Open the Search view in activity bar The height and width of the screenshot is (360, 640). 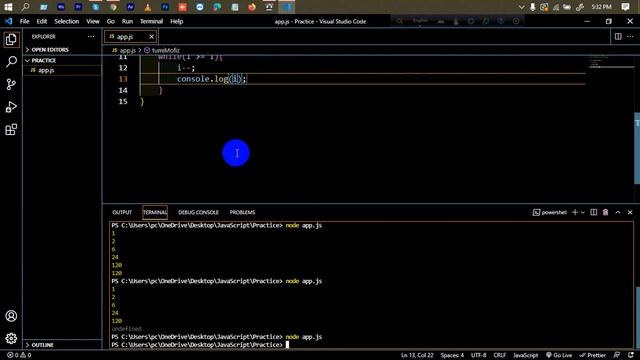coord(11,62)
